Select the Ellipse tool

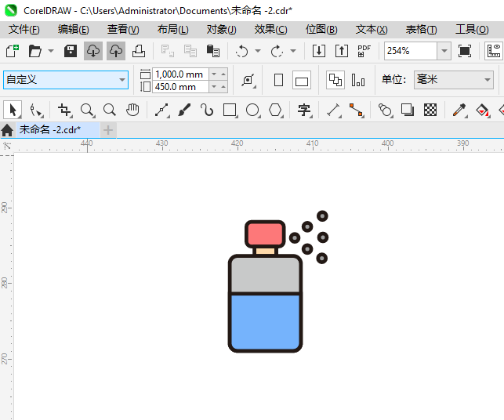(x=252, y=110)
